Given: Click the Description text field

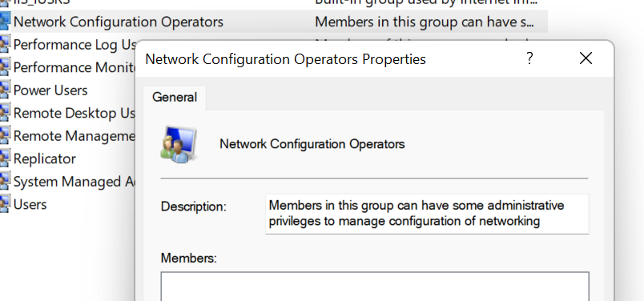Looking at the screenshot, I should pyautogui.click(x=427, y=214).
